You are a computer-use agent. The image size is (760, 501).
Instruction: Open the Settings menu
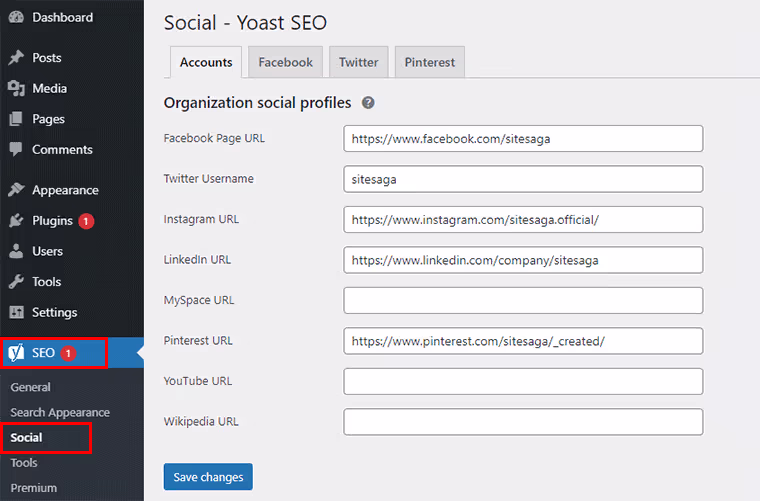click(x=55, y=312)
